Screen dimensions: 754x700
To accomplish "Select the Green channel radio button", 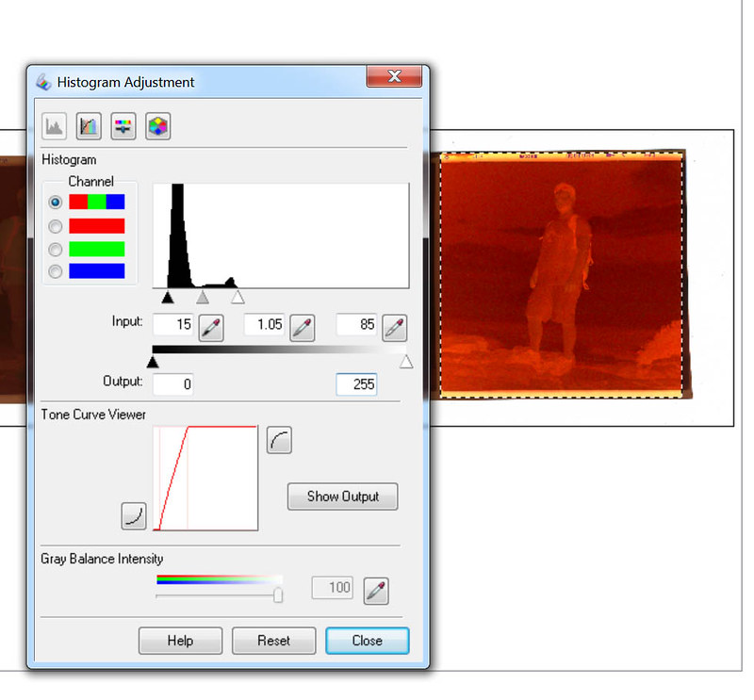I will coord(56,249).
